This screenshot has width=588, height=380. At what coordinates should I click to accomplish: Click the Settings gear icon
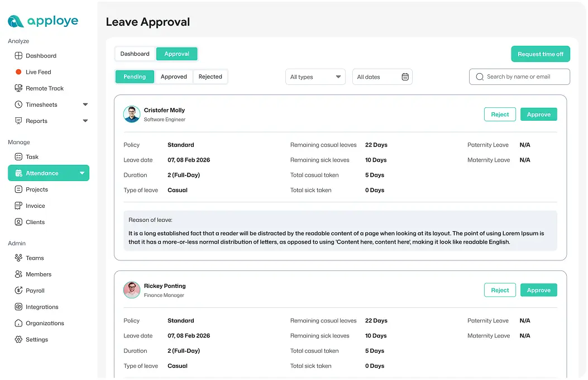(18, 340)
